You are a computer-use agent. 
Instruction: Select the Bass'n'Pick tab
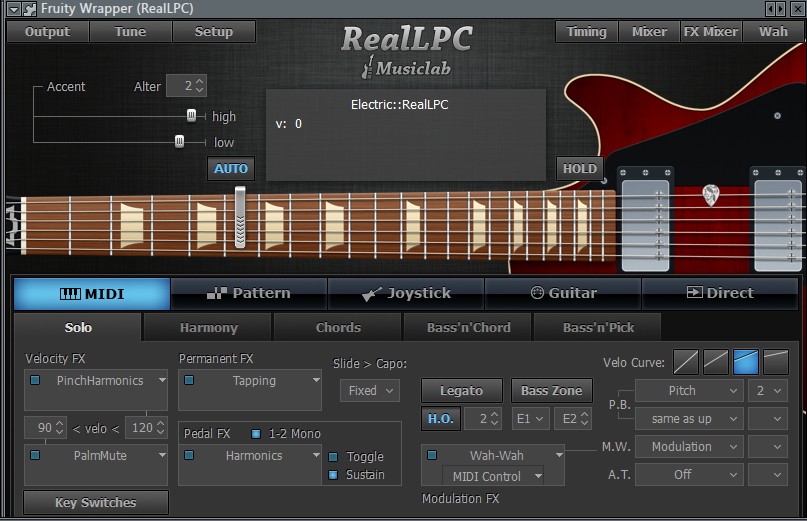598,327
